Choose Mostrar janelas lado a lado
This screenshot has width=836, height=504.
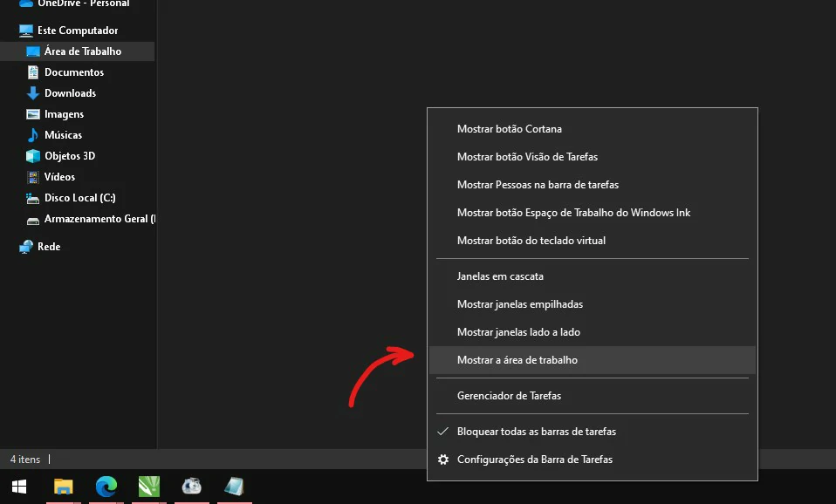tap(593, 332)
